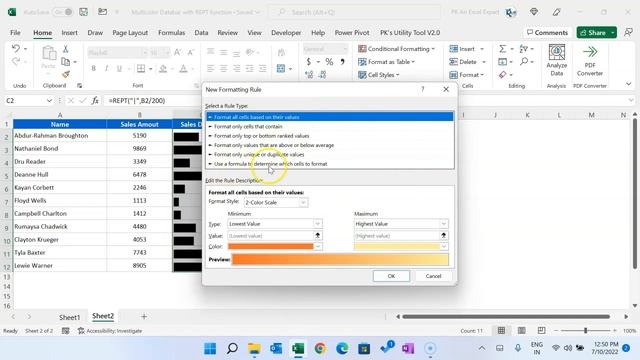The height and width of the screenshot is (360, 640).
Task: Click the Clear eraser icon
Action: pyautogui.click(x=503, y=75)
